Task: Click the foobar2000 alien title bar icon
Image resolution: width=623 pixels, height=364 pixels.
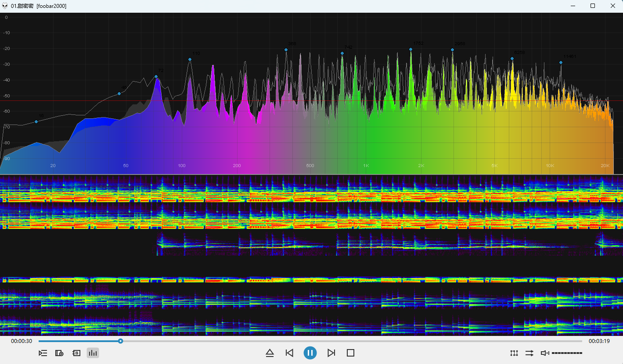Action: tap(5, 6)
